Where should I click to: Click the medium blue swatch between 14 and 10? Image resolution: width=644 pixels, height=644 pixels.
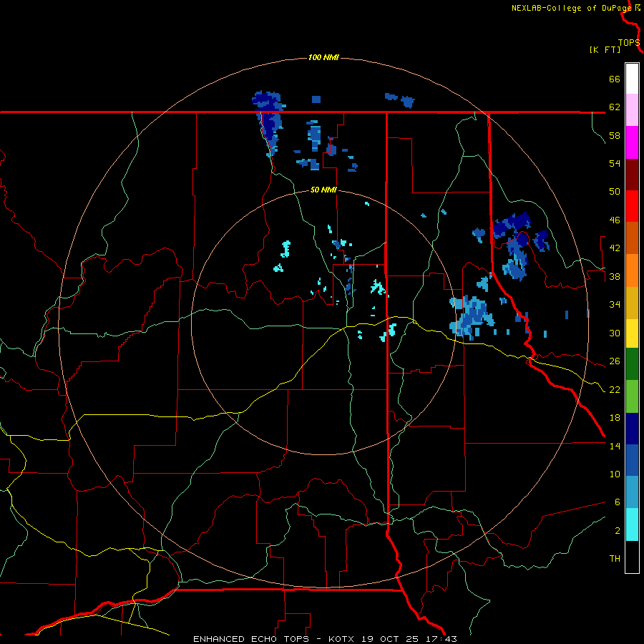coord(632,460)
